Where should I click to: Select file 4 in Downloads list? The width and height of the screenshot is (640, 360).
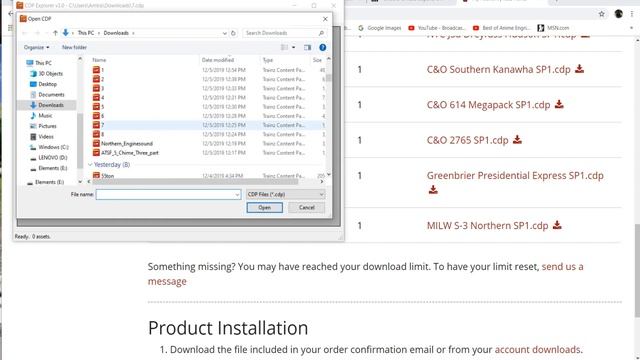(102, 98)
